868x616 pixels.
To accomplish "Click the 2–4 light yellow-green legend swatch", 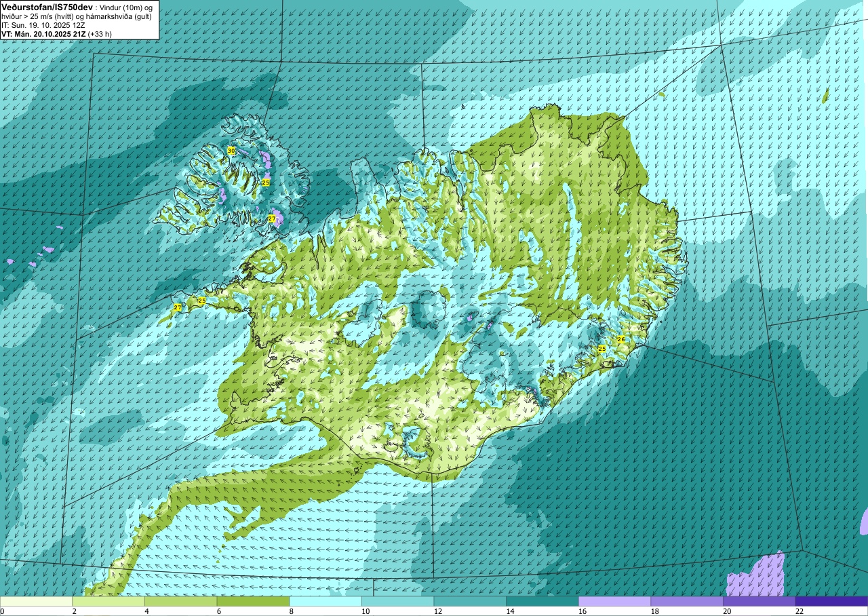I will [108, 601].
